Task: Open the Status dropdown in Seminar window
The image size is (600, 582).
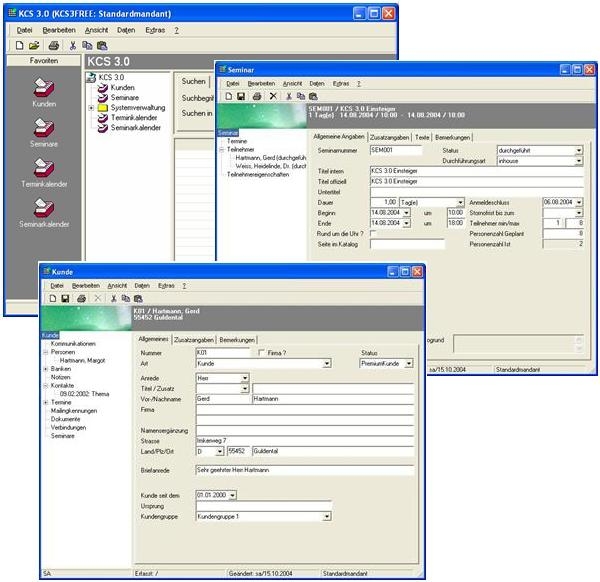Action: 578,150
